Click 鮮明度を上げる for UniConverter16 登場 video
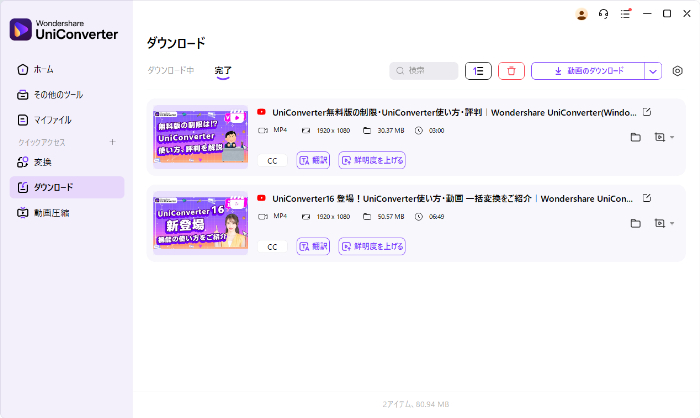 coord(372,247)
